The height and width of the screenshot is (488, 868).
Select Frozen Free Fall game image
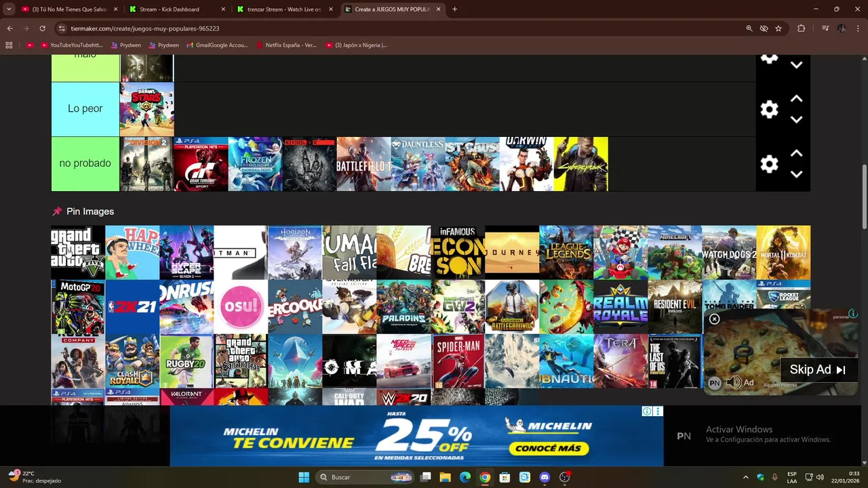(x=256, y=164)
